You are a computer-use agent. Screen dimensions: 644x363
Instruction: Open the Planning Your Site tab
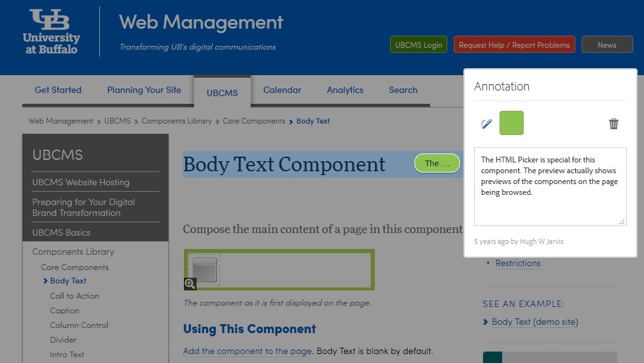point(144,90)
